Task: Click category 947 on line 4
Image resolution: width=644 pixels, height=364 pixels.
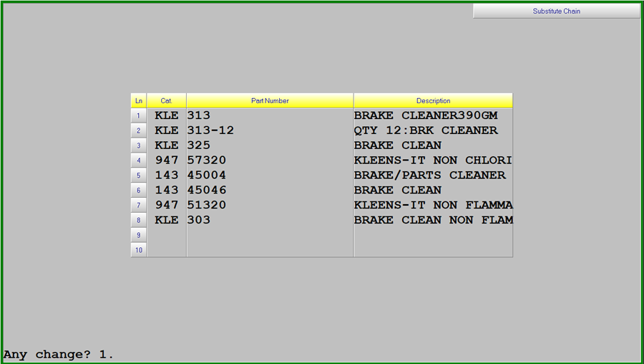Action: coord(167,160)
